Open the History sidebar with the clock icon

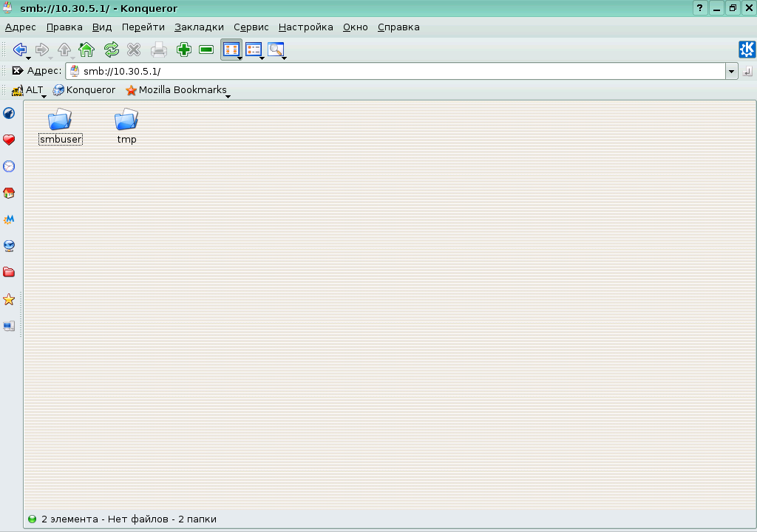click(8, 166)
